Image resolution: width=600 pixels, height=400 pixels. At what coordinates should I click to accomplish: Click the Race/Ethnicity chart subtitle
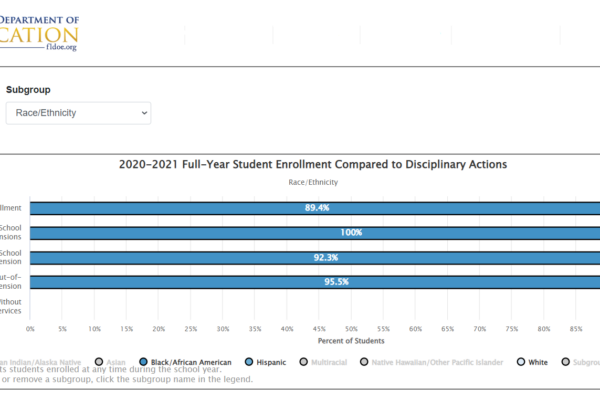coord(313,182)
